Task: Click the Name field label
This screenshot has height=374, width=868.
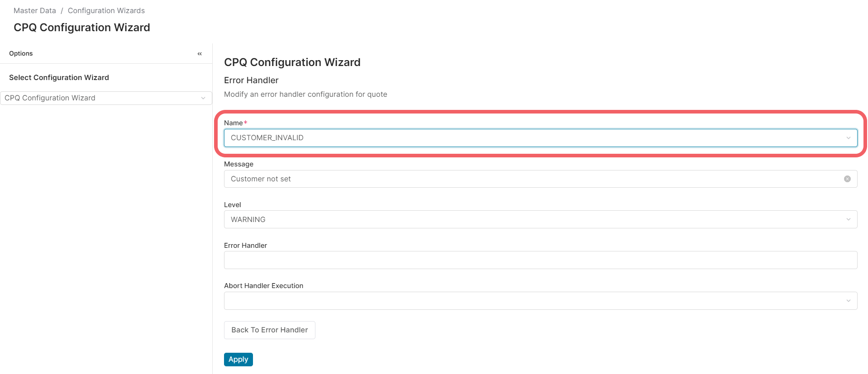Action: tap(233, 123)
